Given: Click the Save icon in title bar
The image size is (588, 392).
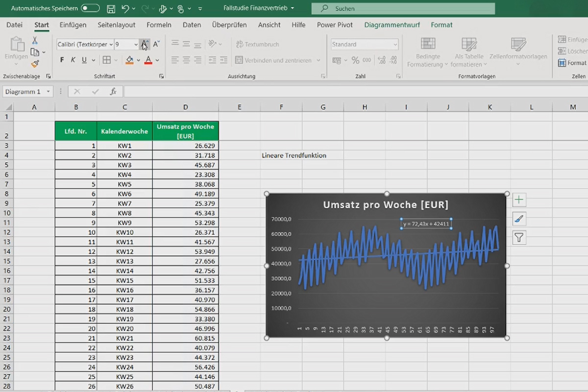Looking at the screenshot, I should (x=111, y=8).
